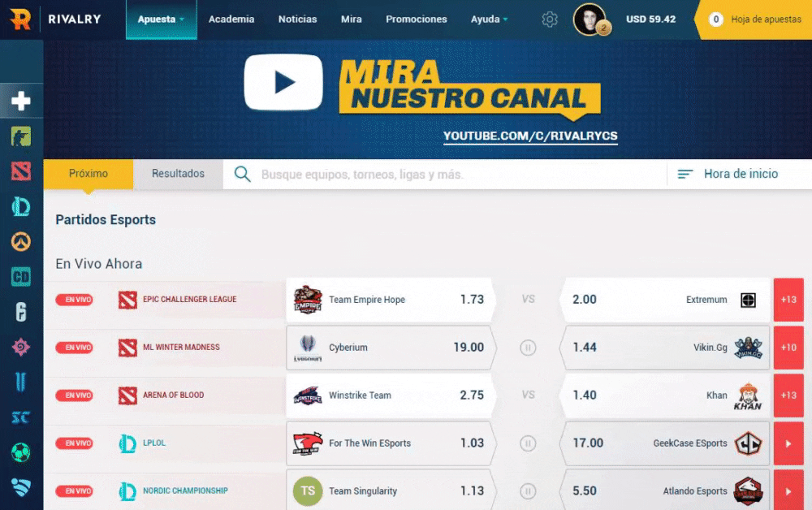Bet on GeekCase ESports at 17.00
812x510 pixels.
pyautogui.click(x=665, y=443)
